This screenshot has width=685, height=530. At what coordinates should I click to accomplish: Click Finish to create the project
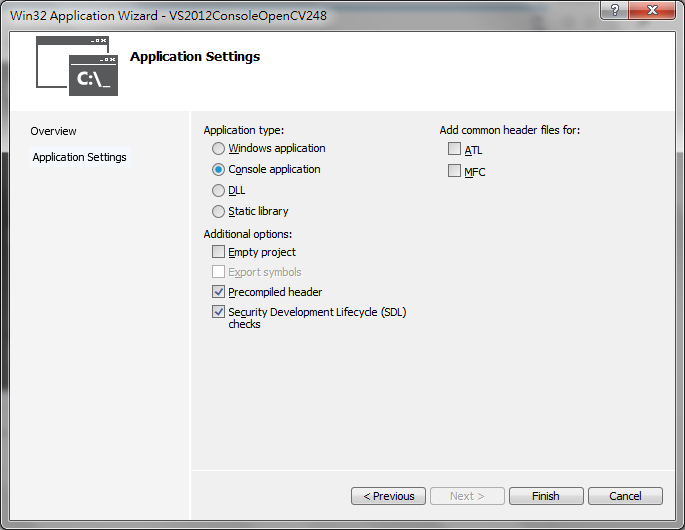point(546,496)
